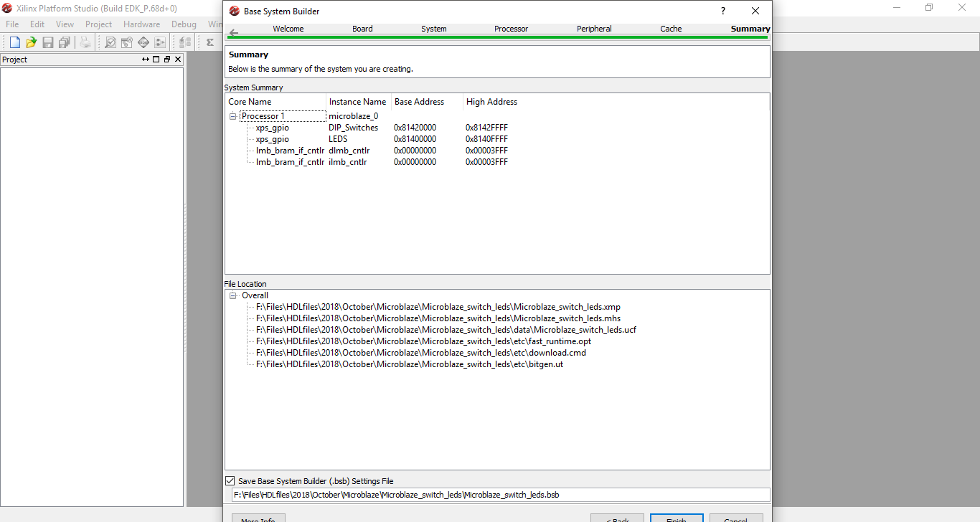Collapse the Overall file location node
This screenshot has width=980, height=522.
coord(233,295)
